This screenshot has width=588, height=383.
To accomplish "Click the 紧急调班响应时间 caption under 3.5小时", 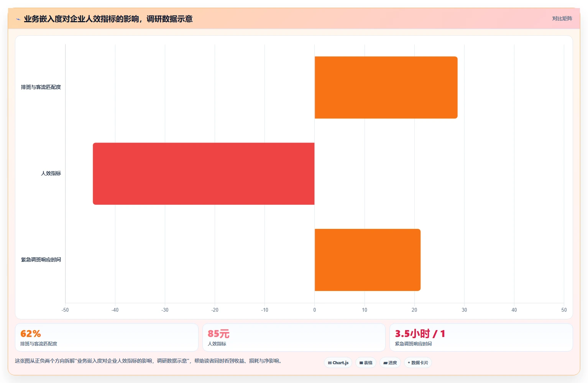I will (x=413, y=344).
